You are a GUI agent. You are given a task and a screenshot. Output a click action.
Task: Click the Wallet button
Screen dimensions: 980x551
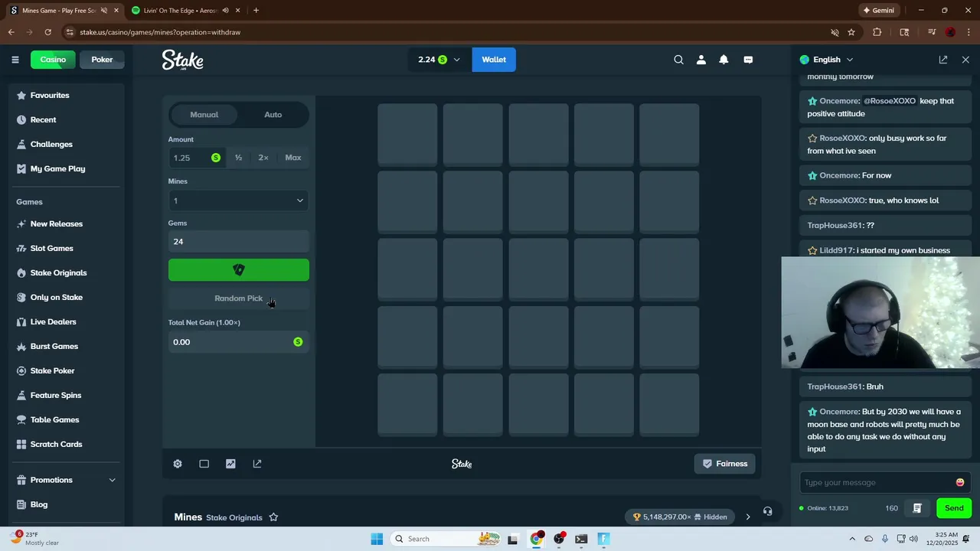point(494,60)
